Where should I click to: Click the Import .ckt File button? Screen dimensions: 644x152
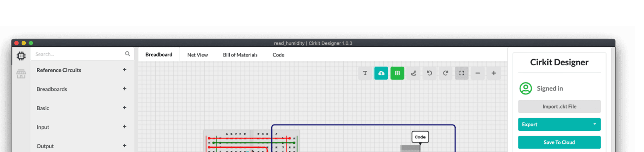click(559, 106)
